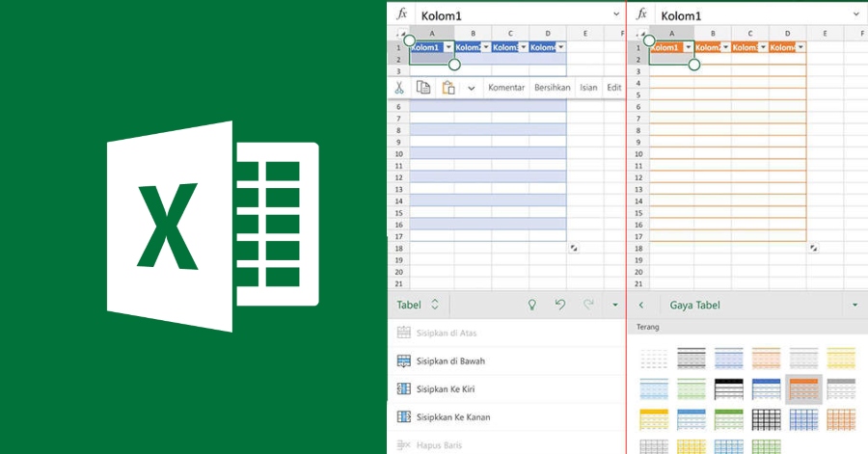868x454 pixels.
Task: Choose Bersihkan in the context bar
Action: (x=552, y=88)
